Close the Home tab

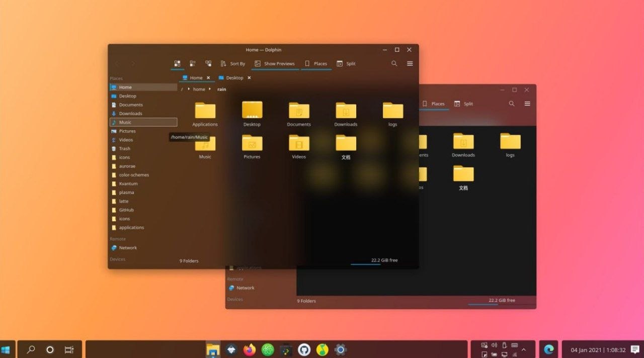click(x=208, y=78)
